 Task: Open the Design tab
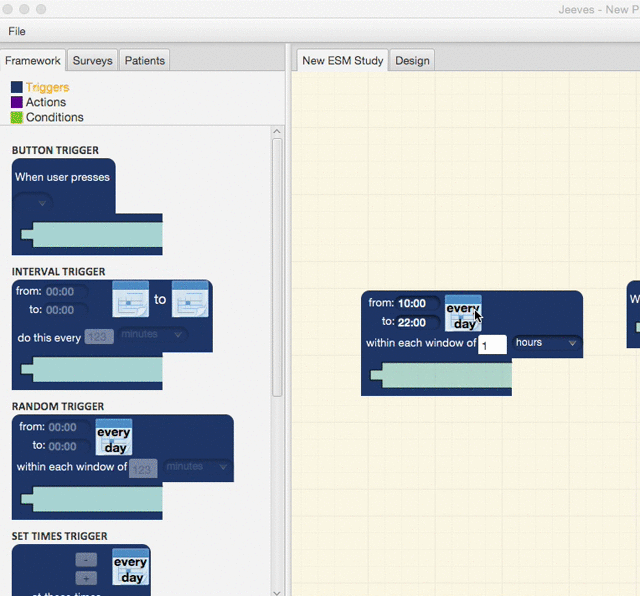click(x=412, y=61)
